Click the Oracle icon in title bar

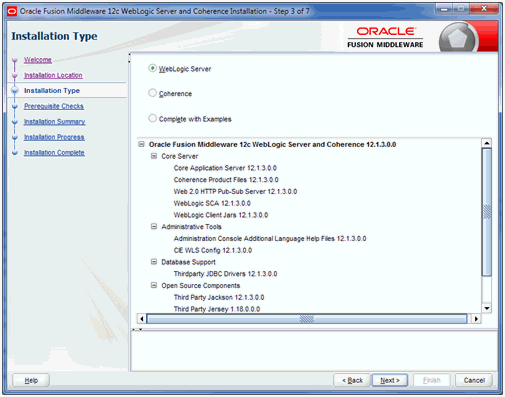[12, 11]
